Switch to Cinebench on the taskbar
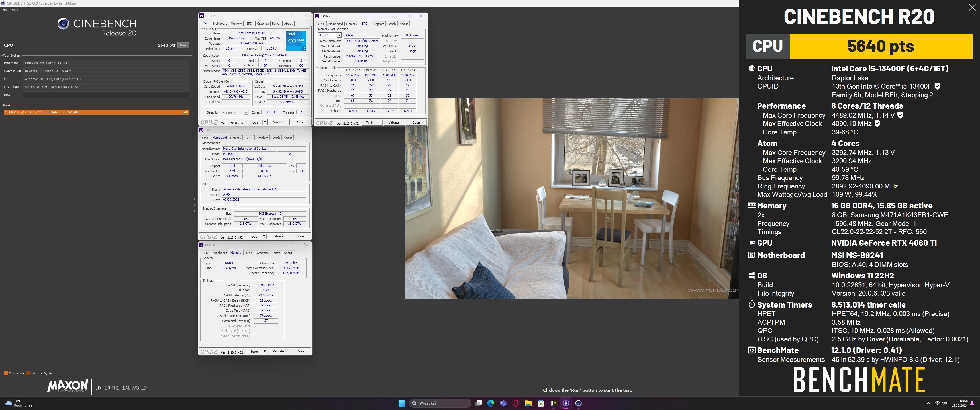Image resolution: width=980 pixels, height=410 pixels. coord(578,403)
